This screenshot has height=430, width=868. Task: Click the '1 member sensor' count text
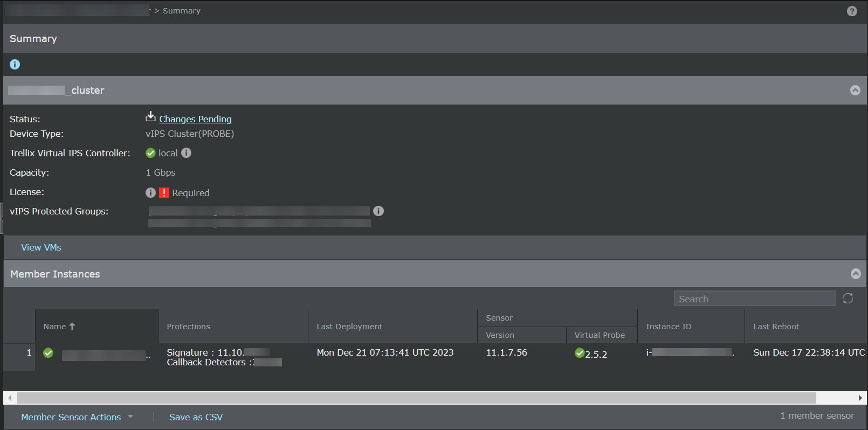point(817,415)
